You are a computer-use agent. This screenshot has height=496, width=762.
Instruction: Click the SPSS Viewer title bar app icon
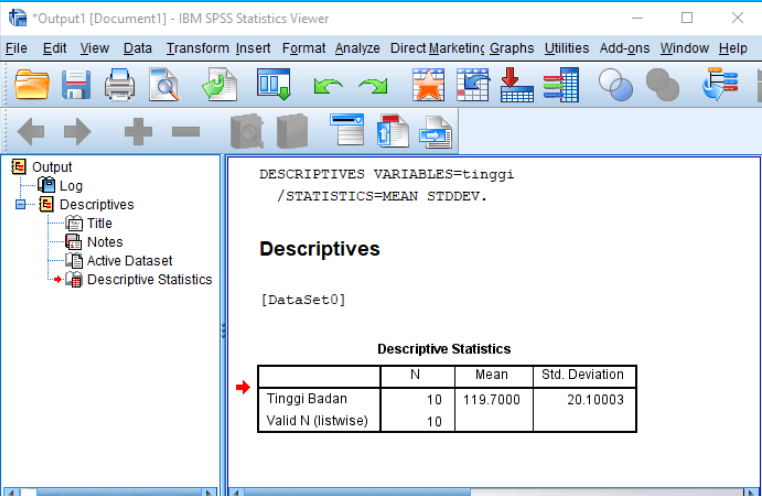click(x=17, y=18)
